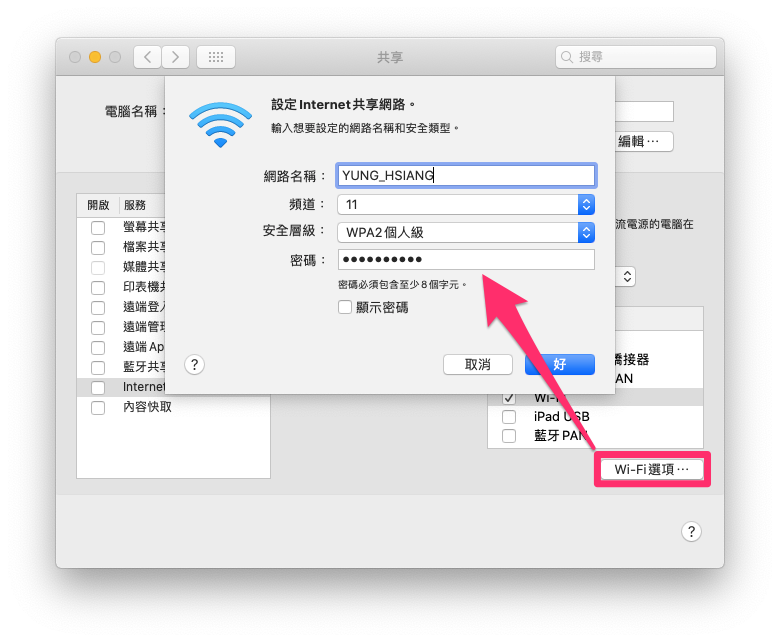Enable the 藍牙 PAN checkbox
Screen dimensions: 780x642
509,436
